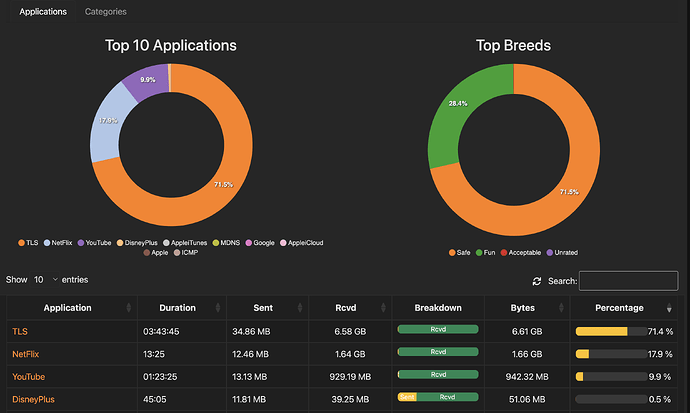Click TLS duration 03:43:45
The height and width of the screenshot is (413, 690).
[161, 332]
